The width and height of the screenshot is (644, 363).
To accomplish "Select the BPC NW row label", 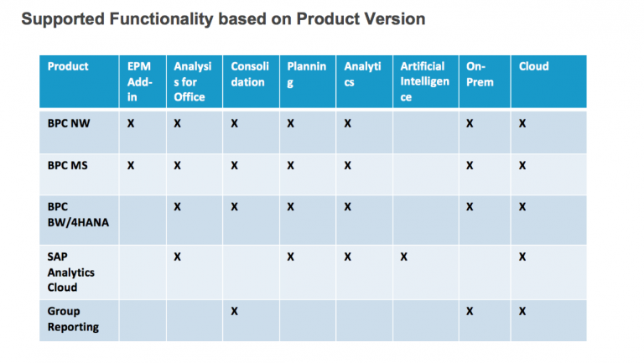I will tap(69, 123).
